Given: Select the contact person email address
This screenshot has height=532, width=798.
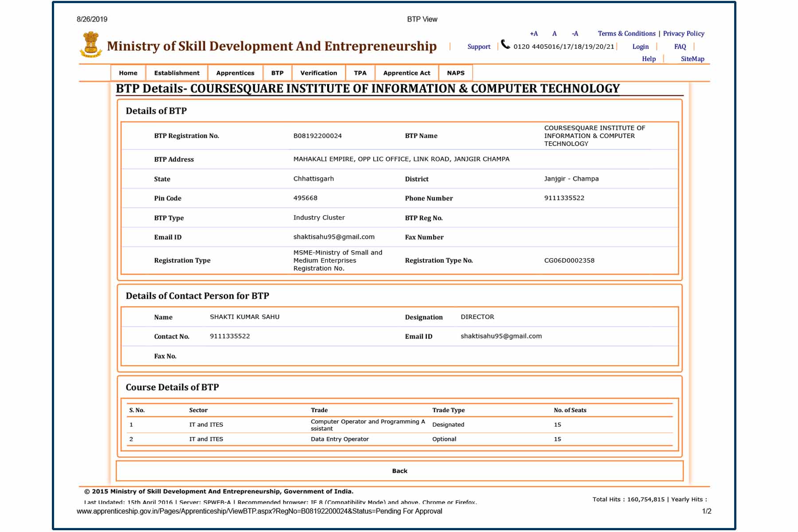Looking at the screenshot, I should pyautogui.click(x=501, y=336).
